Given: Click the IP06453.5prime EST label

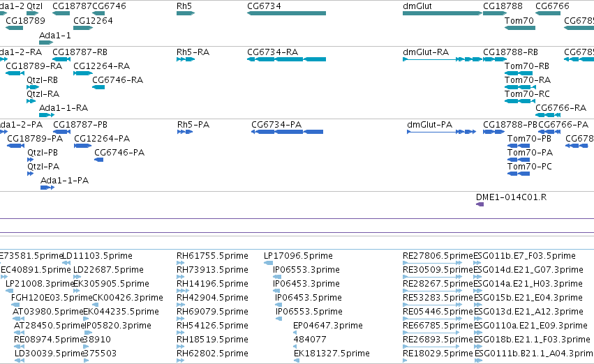Looking at the screenshot, I should [x=309, y=298].
